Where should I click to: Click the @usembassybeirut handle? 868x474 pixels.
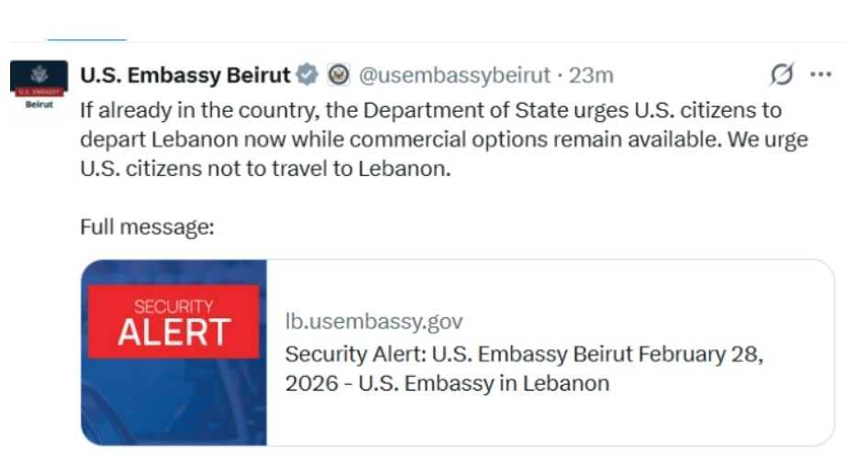click(454, 75)
